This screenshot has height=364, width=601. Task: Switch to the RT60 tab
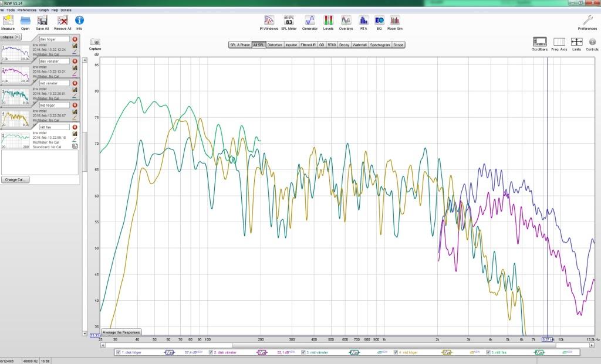click(332, 45)
